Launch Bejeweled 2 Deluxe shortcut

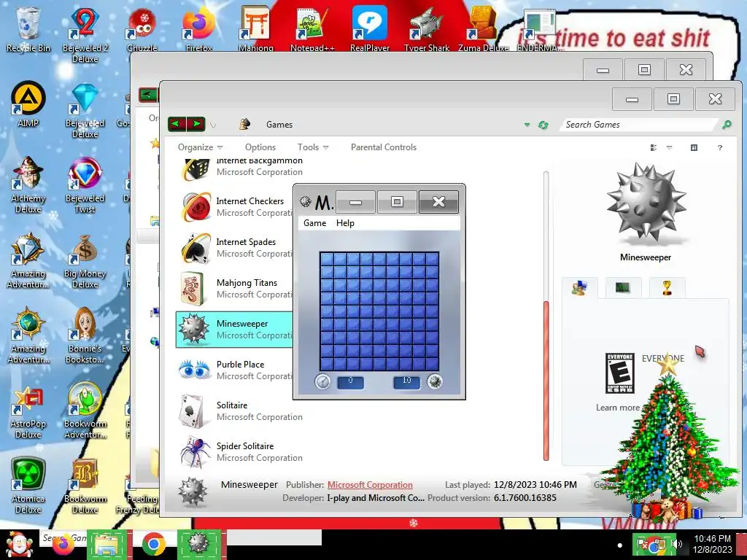click(85, 35)
